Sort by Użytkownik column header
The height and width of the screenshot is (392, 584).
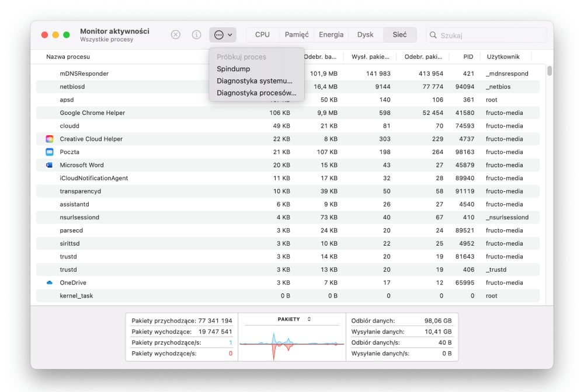[x=503, y=57]
